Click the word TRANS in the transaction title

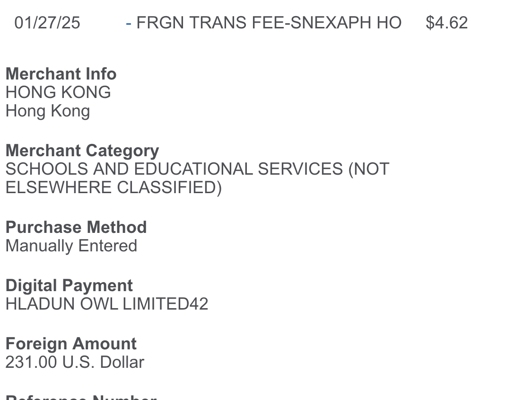pyautogui.click(x=218, y=23)
